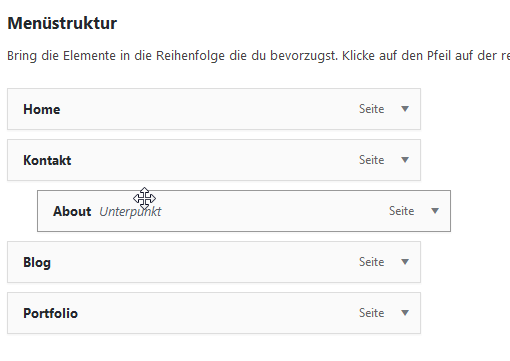The width and height of the screenshot is (510, 361).
Task: Select the Blog menu item title
Action: click(37, 263)
